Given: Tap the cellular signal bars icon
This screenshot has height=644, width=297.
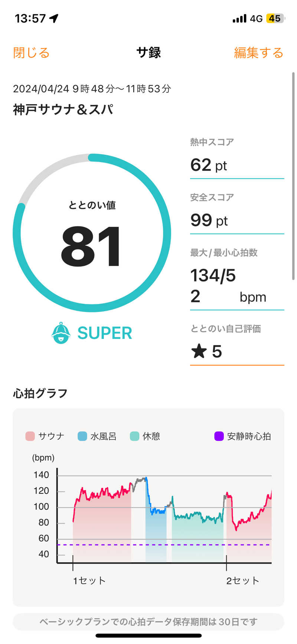Looking at the screenshot, I should (x=239, y=18).
